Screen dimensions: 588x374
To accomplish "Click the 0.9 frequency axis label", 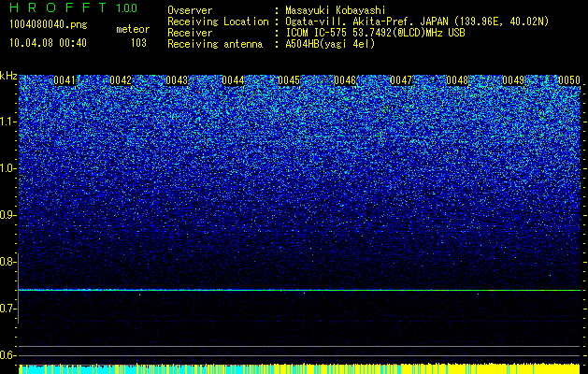I will (x=7, y=215).
